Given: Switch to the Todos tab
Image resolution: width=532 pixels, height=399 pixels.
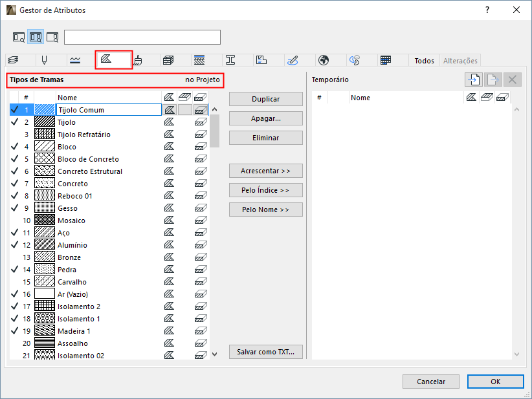Looking at the screenshot, I should click(x=424, y=61).
